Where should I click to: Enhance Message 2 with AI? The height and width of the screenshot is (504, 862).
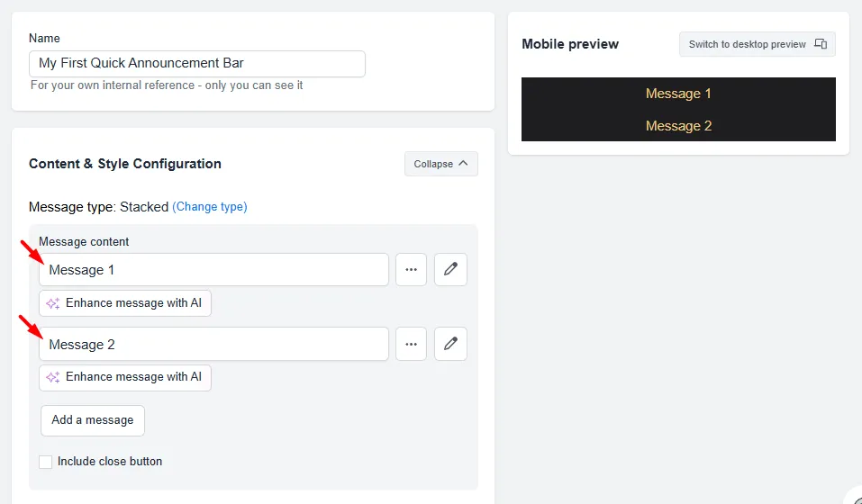coord(125,377)
